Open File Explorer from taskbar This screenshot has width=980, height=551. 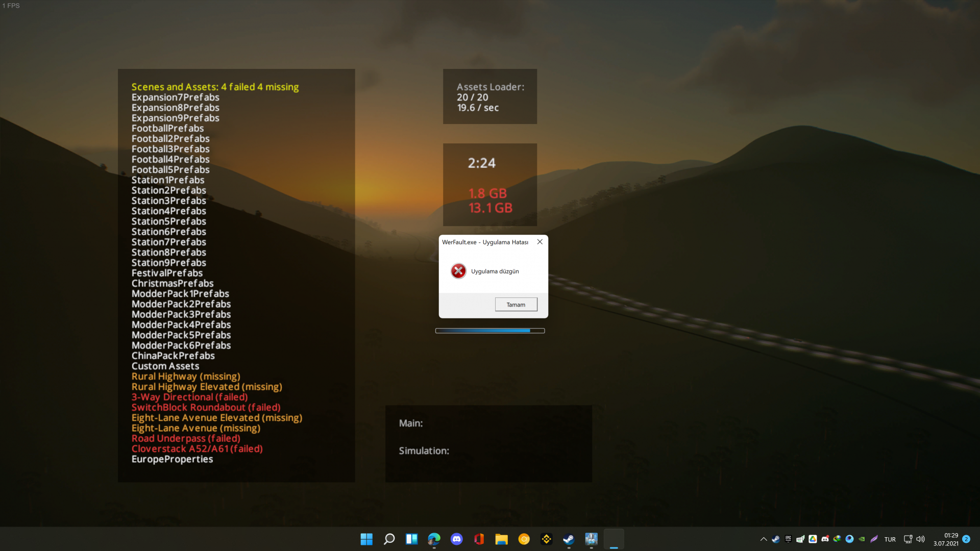(x=501, y=539)
